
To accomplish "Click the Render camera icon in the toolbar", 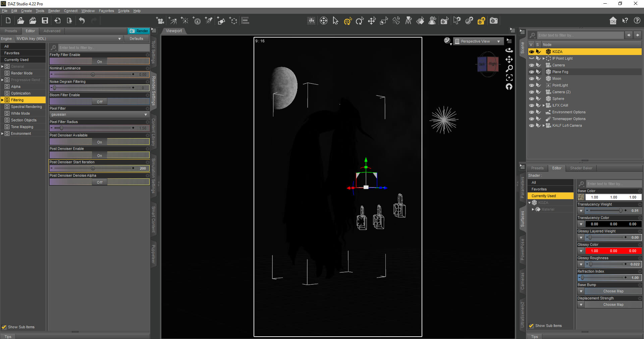I will click(x=494, y=21).
